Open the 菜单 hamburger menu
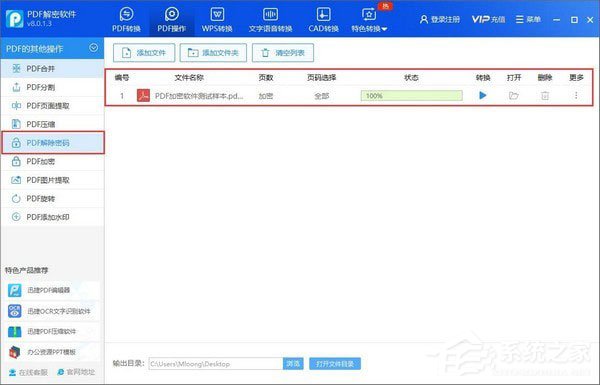 coord(528,19)
